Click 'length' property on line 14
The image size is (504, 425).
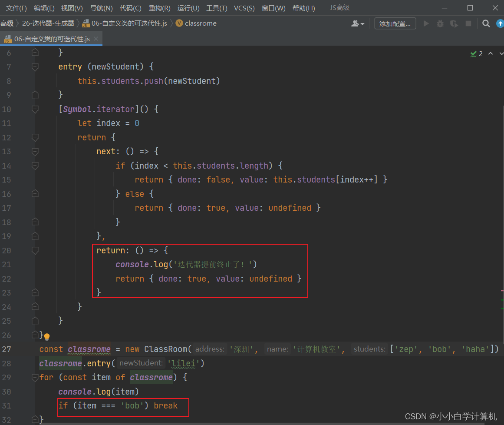pos(254,166)
